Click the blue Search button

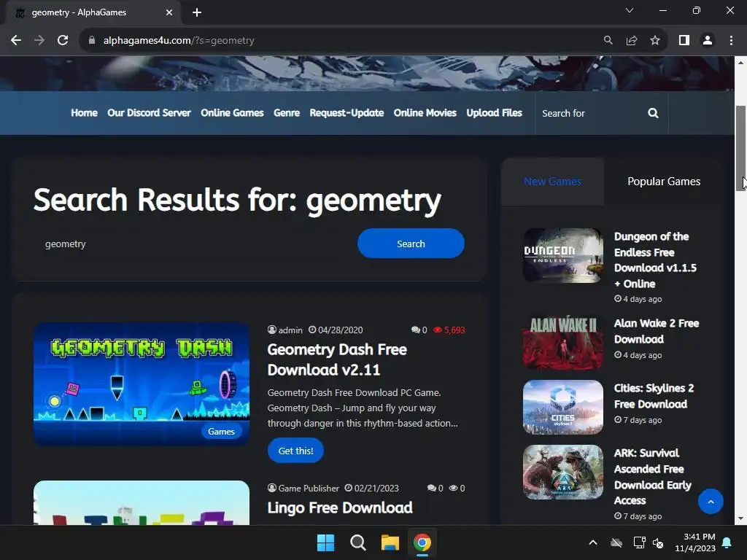(411, 244)
